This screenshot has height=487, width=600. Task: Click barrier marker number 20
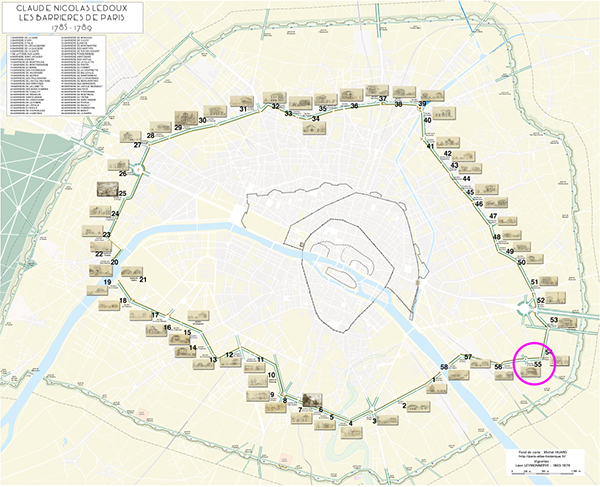[x=114, y=263]
